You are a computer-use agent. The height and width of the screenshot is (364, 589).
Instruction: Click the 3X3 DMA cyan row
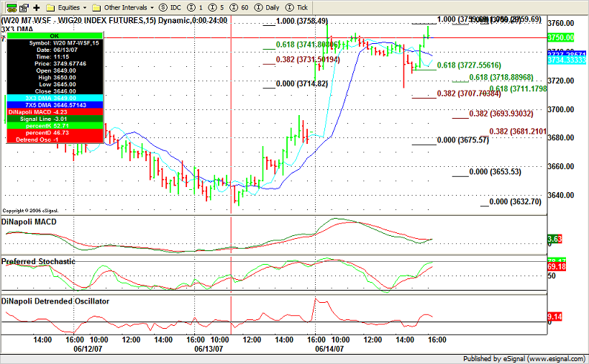54,98
